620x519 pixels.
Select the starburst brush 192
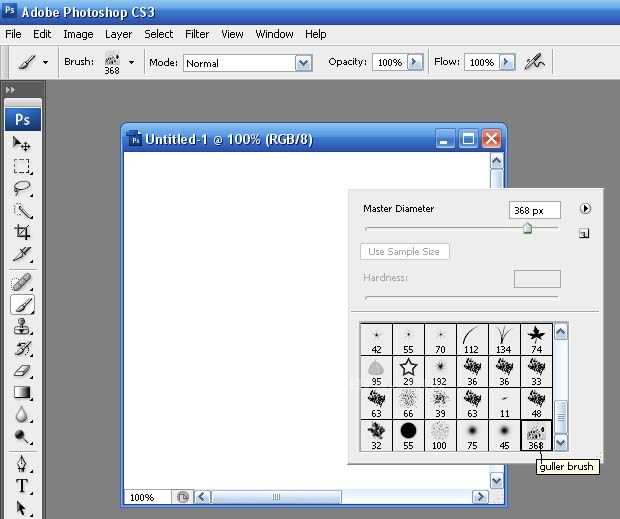click(440, 372)
